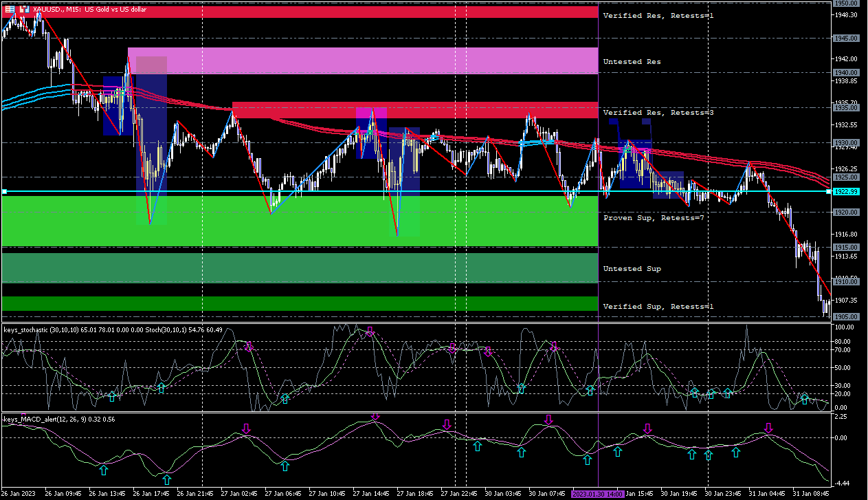Screen dimensions: 868x500
Task: Click the 1930.00 price level label
Action: tap(846, 142)
